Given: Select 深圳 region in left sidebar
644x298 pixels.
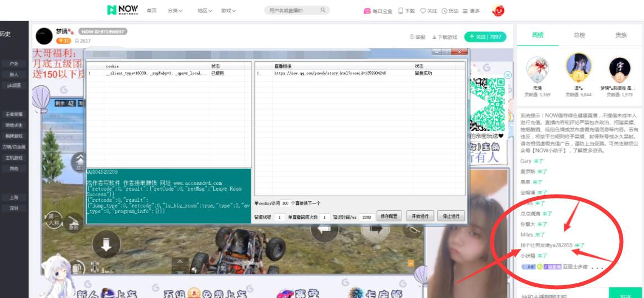Looking at the screenshot, I should (14, 208).
